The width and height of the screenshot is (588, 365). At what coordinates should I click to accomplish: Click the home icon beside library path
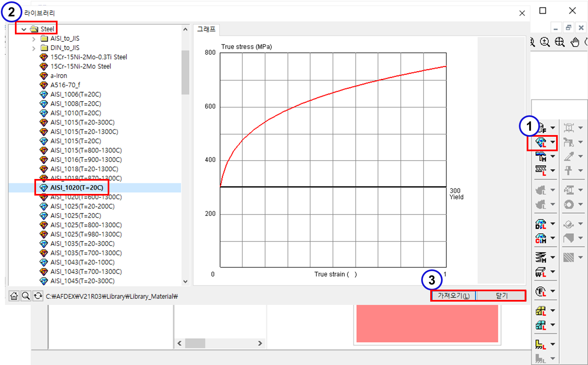[x=14, y=296]
